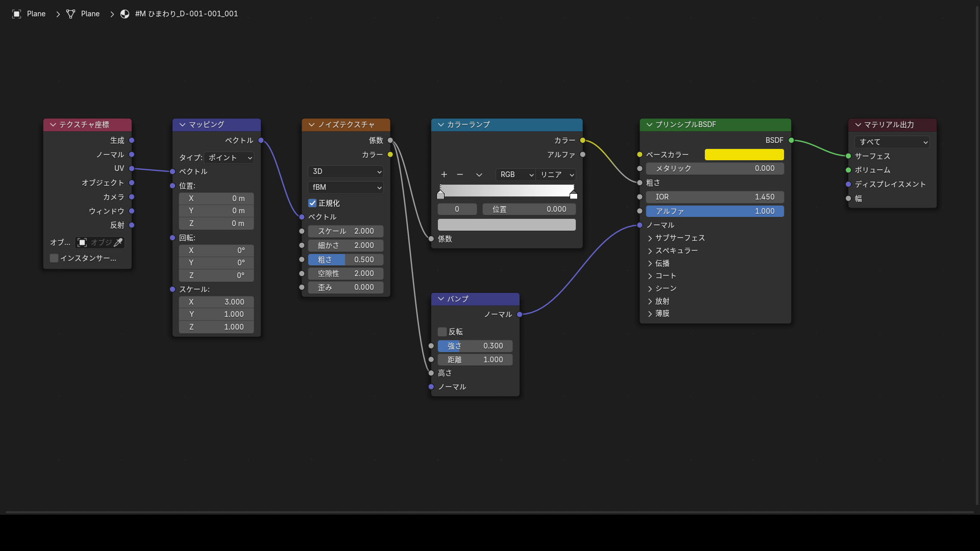Image resolution: width=980 pixels, height=551 pixels.
Task: Click the material sphere icon in the breadcrumb
Action: coord(125,14)
